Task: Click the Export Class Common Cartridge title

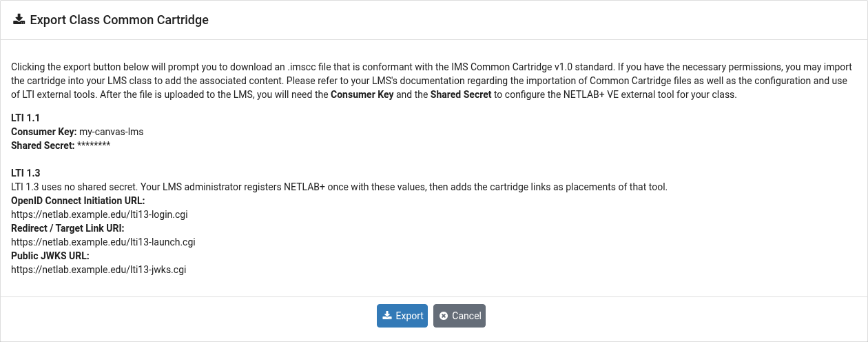Action: 119,20
